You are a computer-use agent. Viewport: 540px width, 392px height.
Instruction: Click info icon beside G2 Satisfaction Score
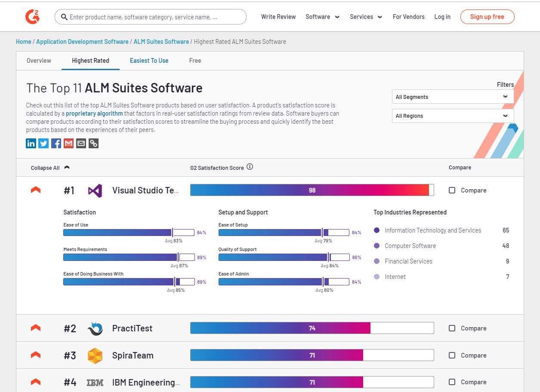250,167
